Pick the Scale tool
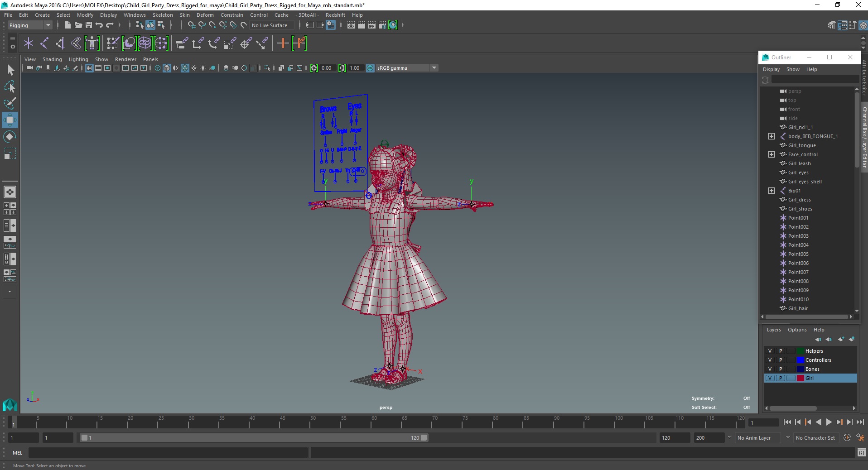868x470 pixels. 10,153
